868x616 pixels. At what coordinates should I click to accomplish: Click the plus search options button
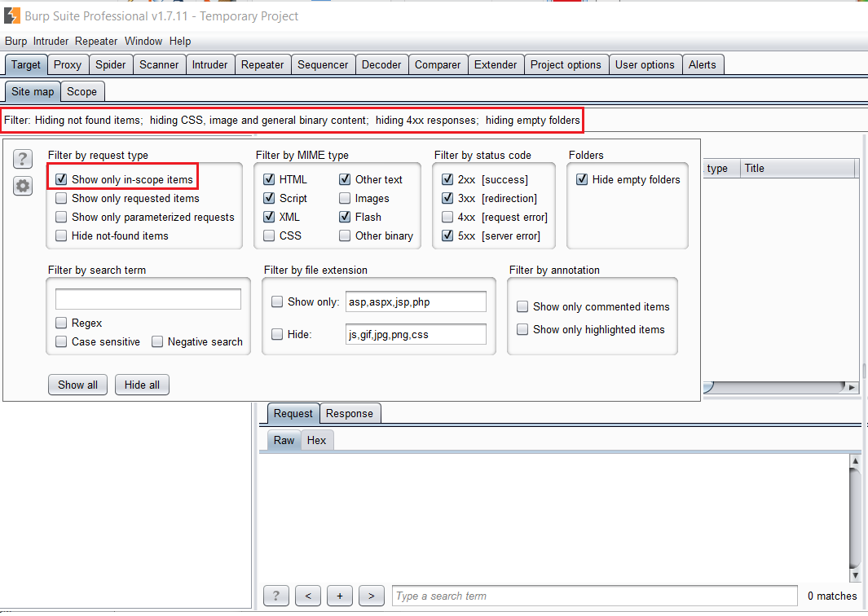click(x=339, y=596)
